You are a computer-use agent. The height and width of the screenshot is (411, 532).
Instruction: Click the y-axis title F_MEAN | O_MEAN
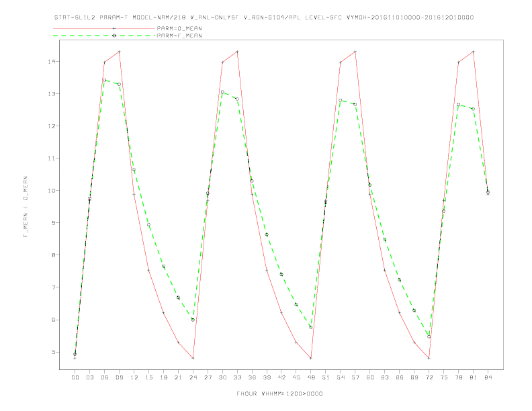click(x=26, y=207)
